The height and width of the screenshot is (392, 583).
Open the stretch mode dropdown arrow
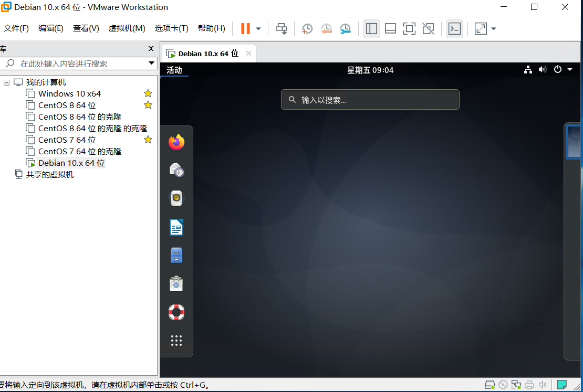pyautogui.click(x=493, y=28)
